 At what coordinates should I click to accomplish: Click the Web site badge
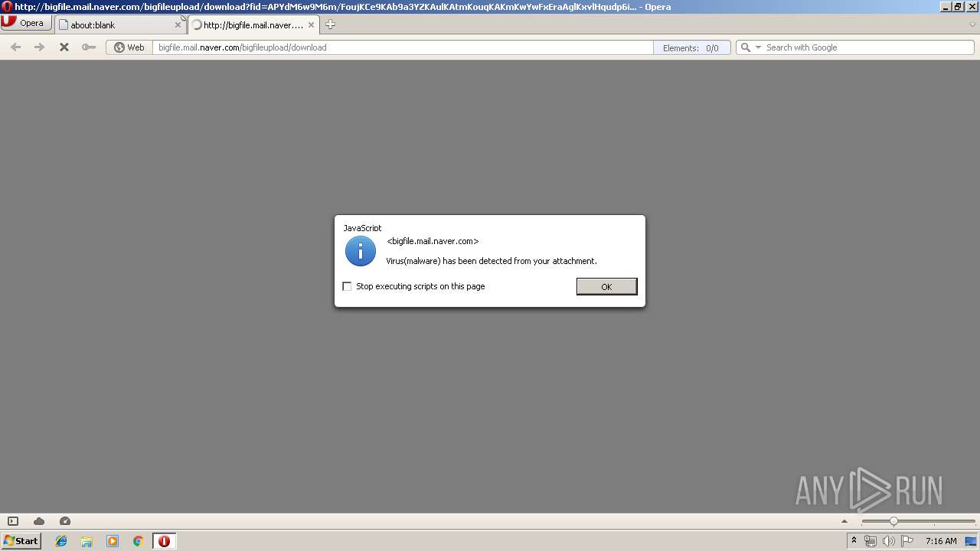coord(129,47)
